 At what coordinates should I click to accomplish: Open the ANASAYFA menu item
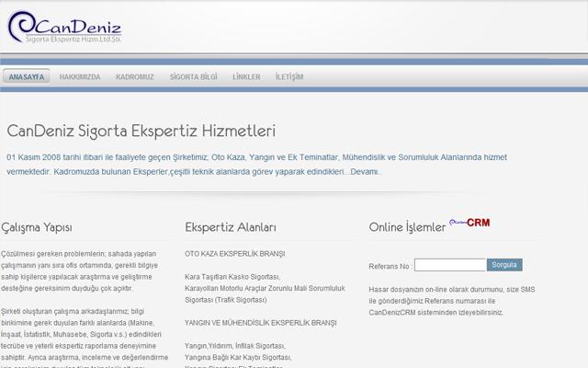click(27, 76)
